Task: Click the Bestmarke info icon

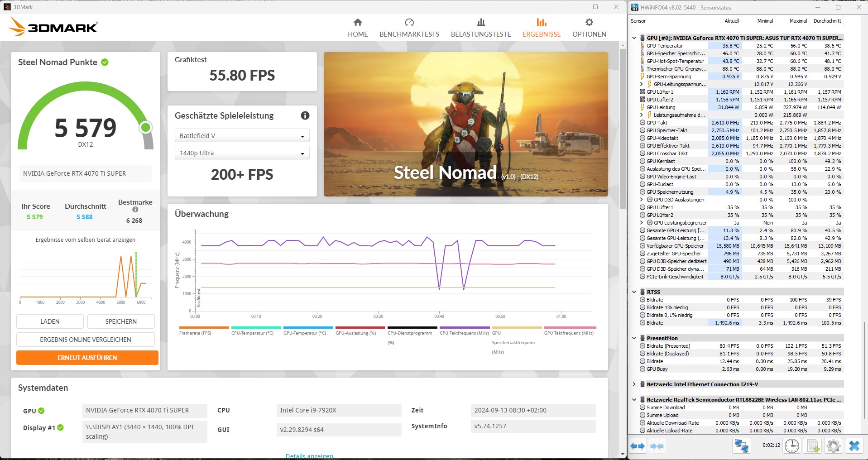Action: (x=135, y=210)
